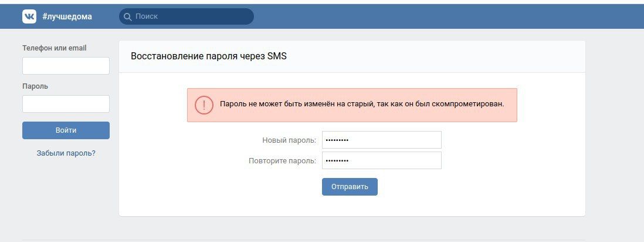This screenshot has height=242, width=644.
Task: Click the VK logo icon
Action: (29, 16)
